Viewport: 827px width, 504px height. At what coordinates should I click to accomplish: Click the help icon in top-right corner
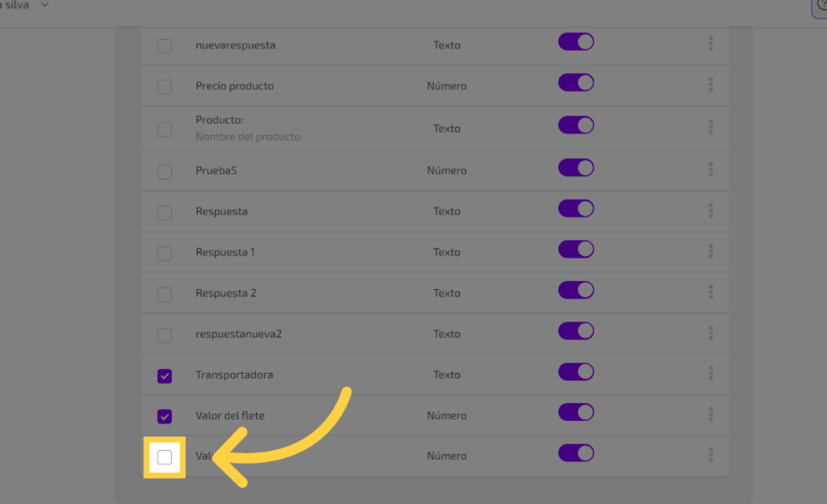(x=819, y=6)
